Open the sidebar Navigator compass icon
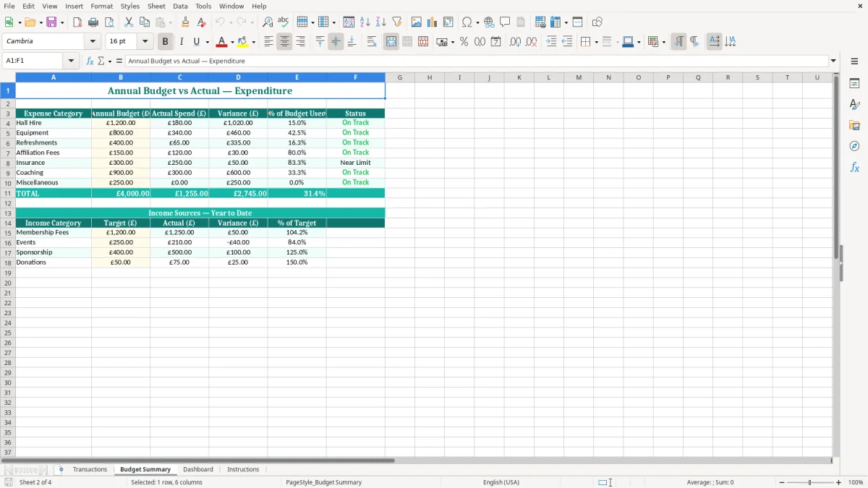The height and width of the screenshot is (488, 868). pyautogui.click(x=854, y=146)
